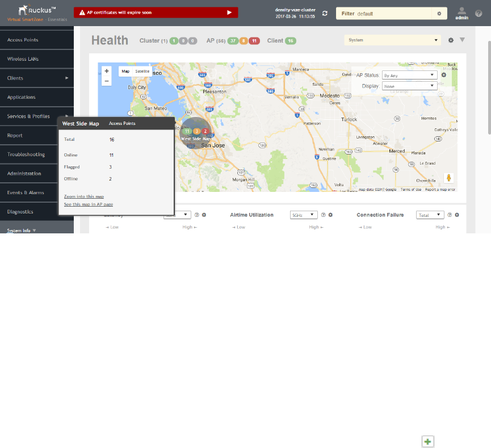Open the Total dropdown for Connection Failure

430,215
